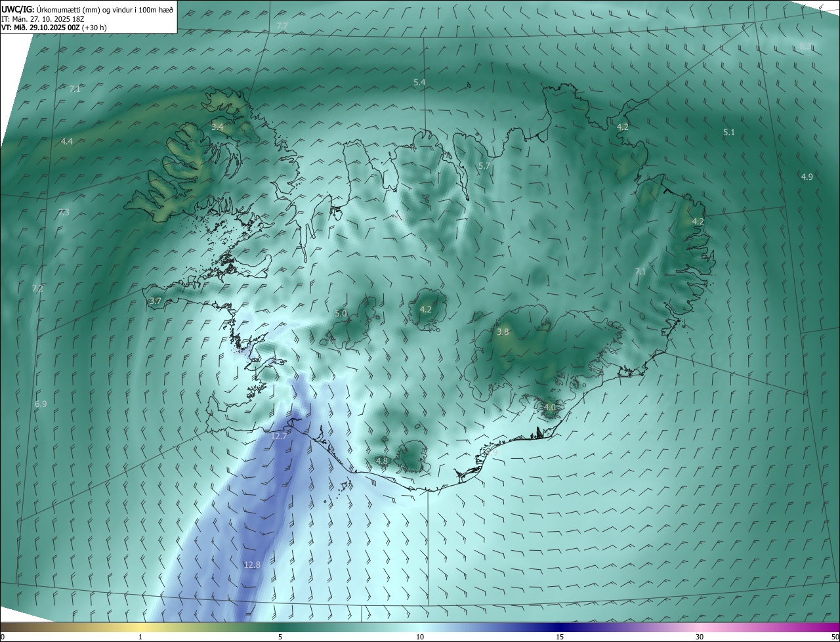Select the 6.9 value in the southwest sea
This screenshot has width=840, height=642.
41,404
